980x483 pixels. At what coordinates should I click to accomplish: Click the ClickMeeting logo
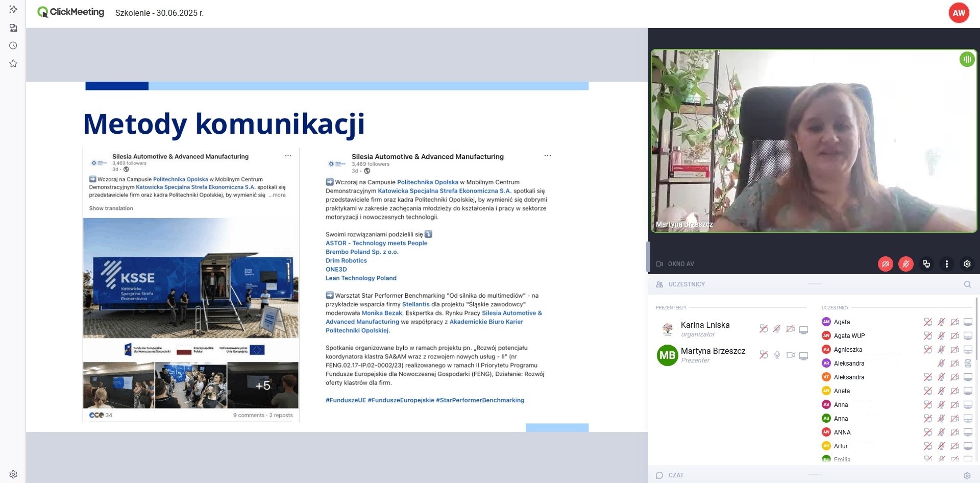coord(71,12)
